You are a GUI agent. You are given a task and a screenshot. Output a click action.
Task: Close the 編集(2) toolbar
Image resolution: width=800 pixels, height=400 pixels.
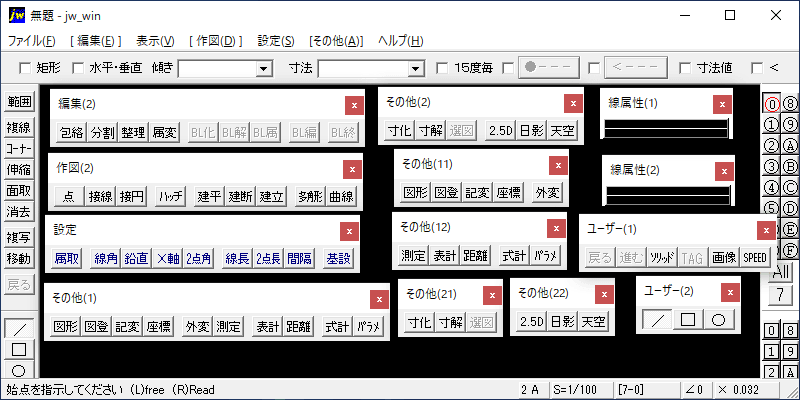(x=355, y=106)
